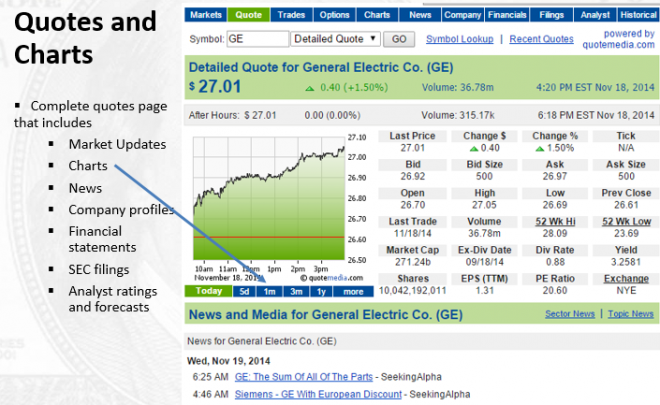
Task: Switch to the Trades tab
Action: [290, 15]
